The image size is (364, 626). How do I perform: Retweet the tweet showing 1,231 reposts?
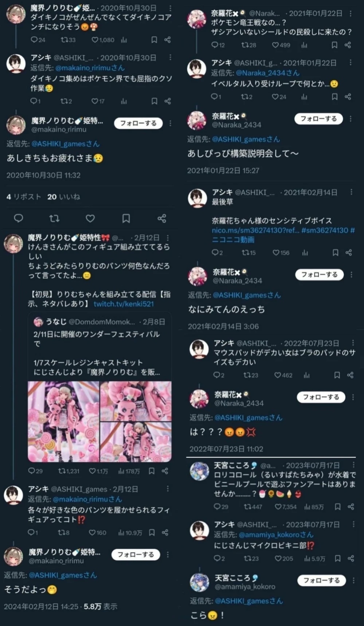(62, 471)
